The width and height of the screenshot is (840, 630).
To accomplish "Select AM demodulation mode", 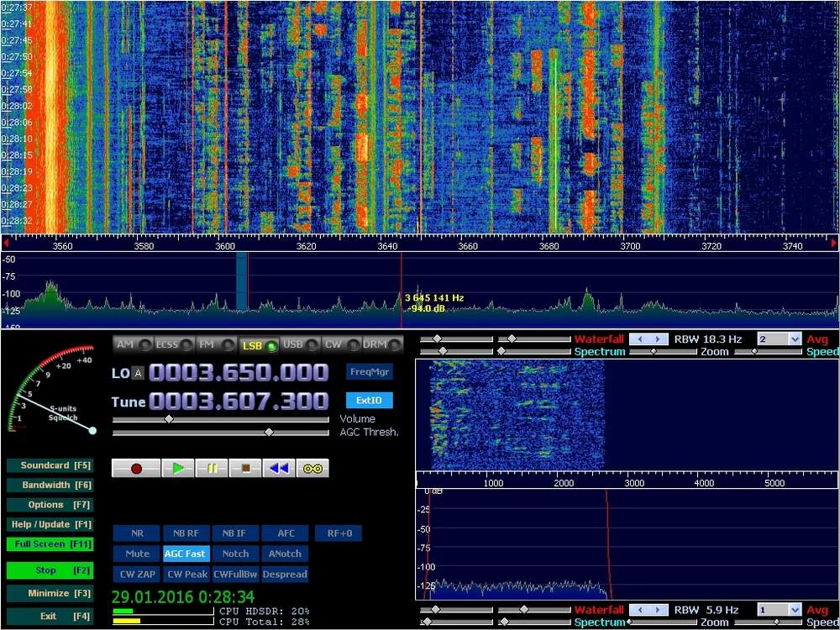I will click(x=133, y=344).
